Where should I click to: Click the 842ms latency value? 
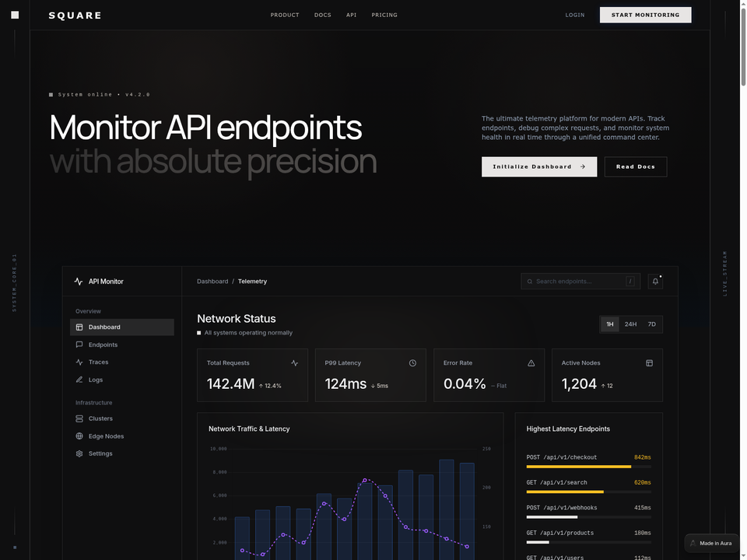(642, 457)
